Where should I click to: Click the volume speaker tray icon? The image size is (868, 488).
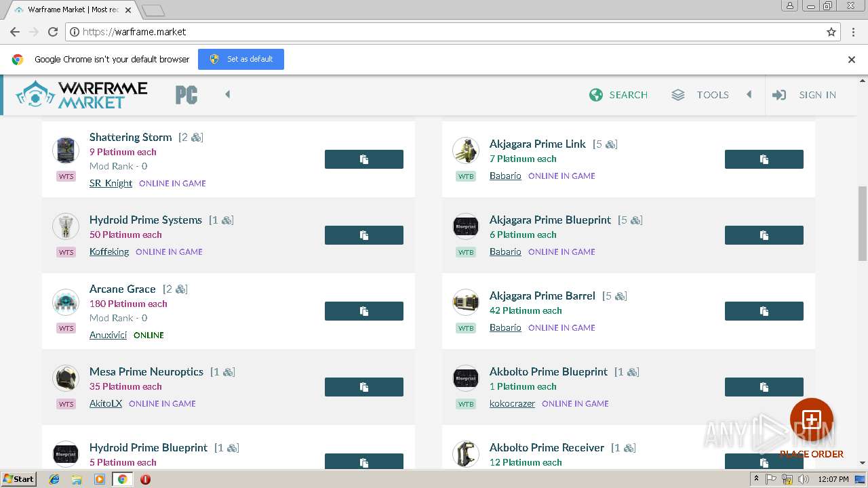coord(804,479)
